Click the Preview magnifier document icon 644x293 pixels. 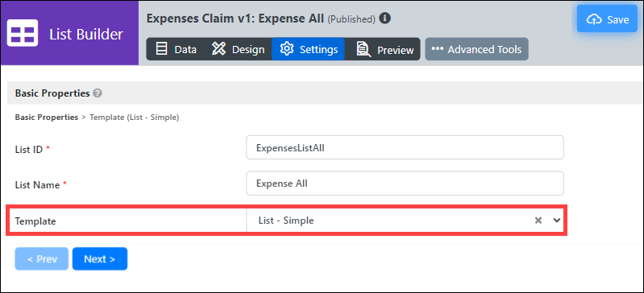(x=364, y=50)
